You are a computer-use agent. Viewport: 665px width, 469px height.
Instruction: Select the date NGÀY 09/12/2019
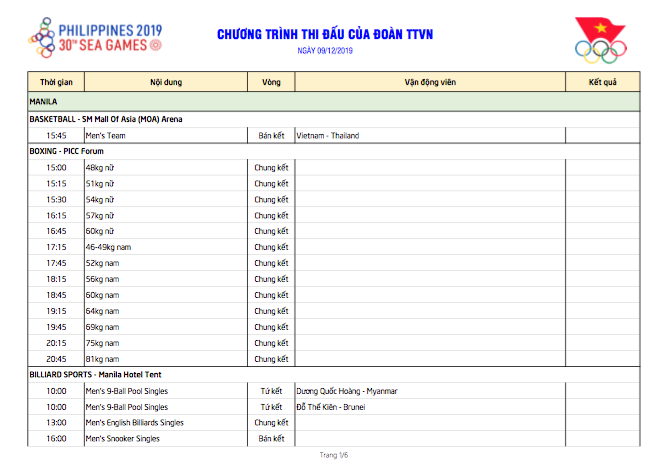click(x=325, y=51)
